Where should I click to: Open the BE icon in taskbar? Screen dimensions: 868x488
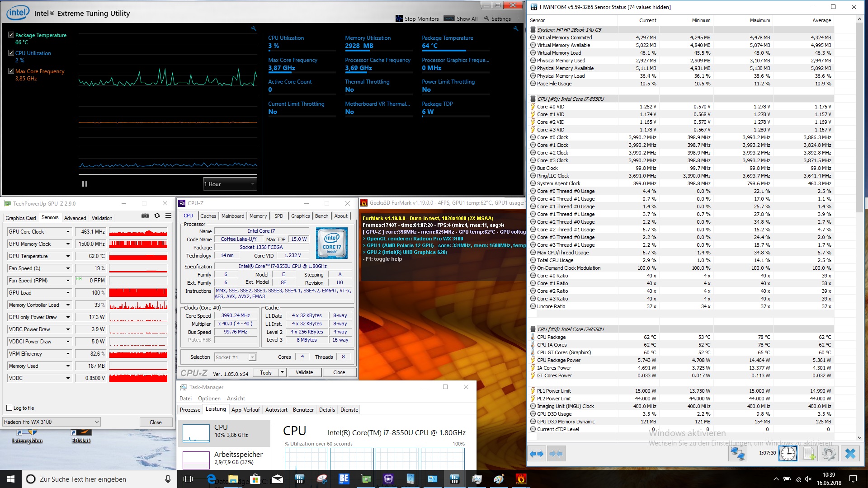(x=344, y=479)
